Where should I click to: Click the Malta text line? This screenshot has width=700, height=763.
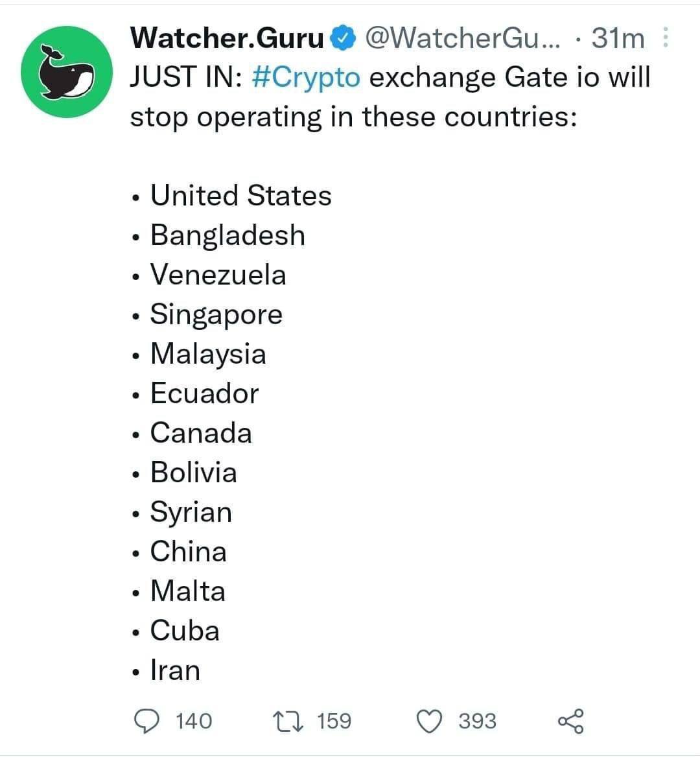pos(188,591)
